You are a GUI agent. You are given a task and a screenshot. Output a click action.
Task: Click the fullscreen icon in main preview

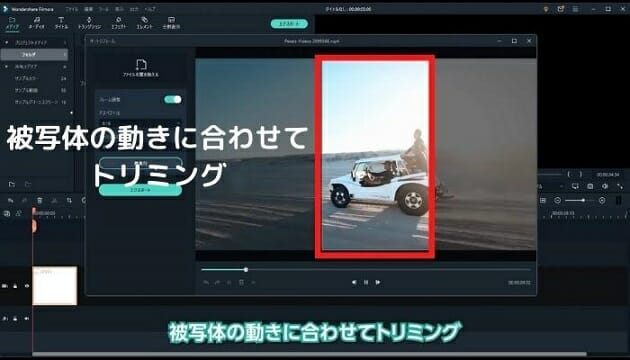point(620,186)
